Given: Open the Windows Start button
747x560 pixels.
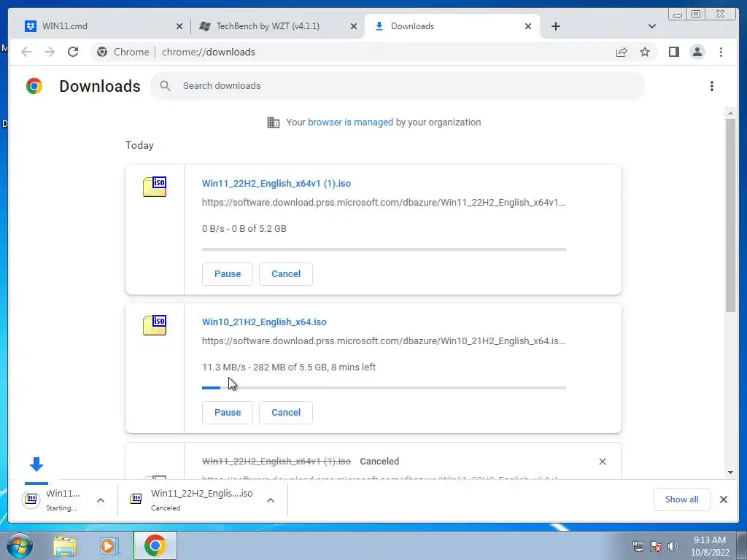Looking at the screenshot, I should pyautogui.click(x=19, y=545).
